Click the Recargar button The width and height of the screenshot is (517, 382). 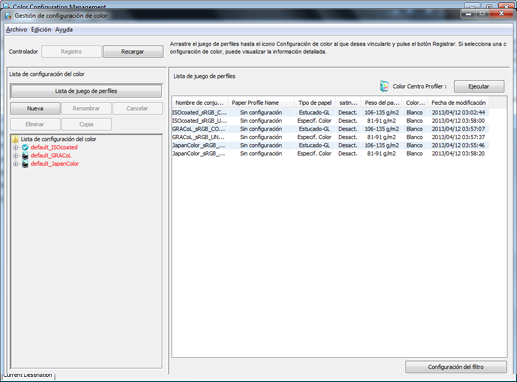pyautogui.click(x=133, y=52)
